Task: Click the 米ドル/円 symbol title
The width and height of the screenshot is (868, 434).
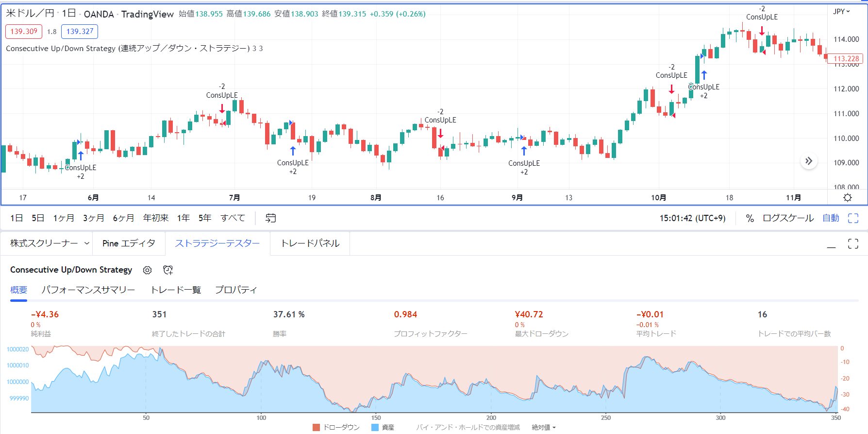Action: coord(30,14)
